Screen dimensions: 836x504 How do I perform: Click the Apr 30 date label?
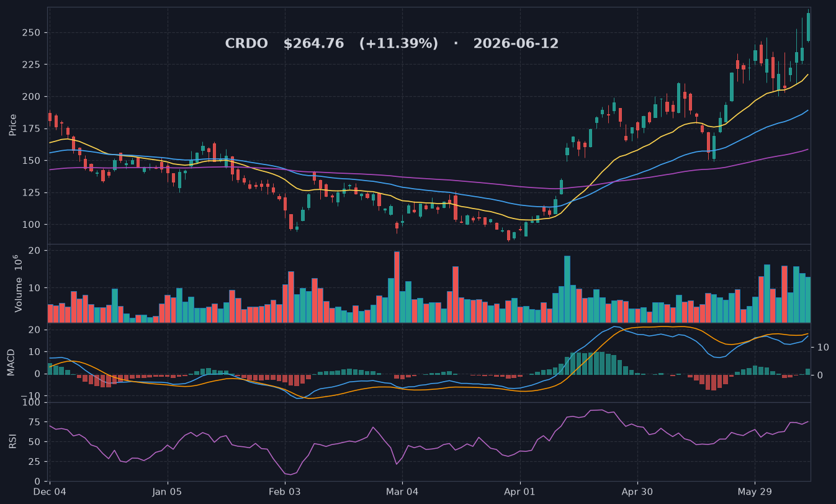[x=637, y=492]
